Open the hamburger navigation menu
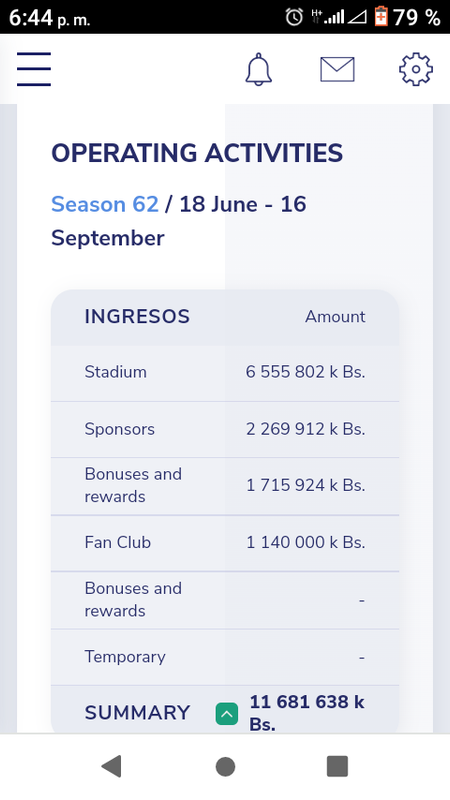This screenshot has height=800, width=450. click(x=34, y=69)
